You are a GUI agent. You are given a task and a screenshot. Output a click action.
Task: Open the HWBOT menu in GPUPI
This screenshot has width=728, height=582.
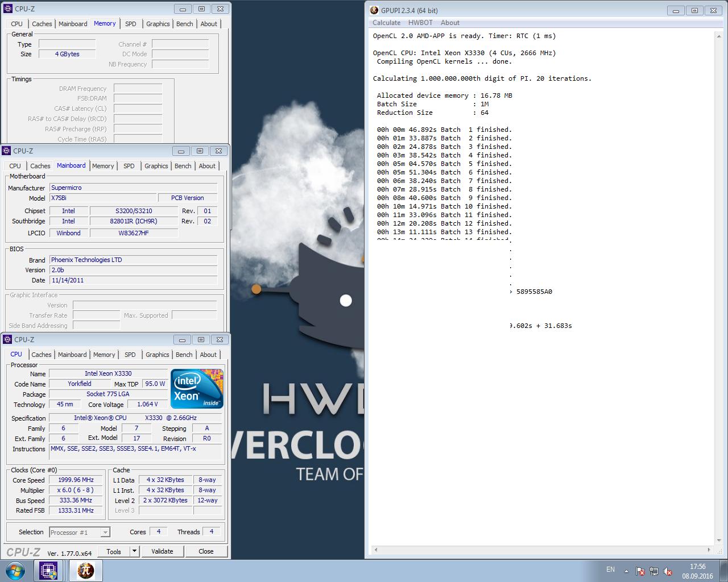pos(420,23)
